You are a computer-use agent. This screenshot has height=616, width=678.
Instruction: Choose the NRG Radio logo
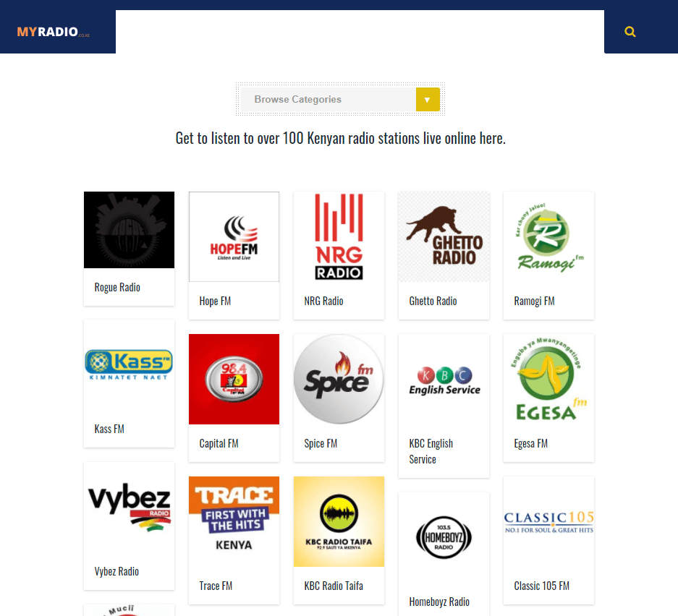(x=339, y=236)
